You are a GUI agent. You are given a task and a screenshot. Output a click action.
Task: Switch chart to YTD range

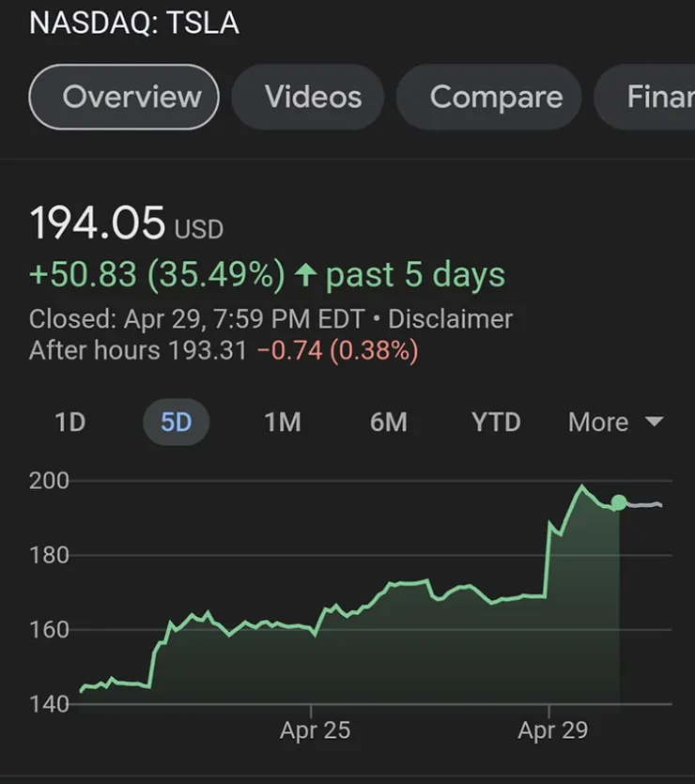pyautogui.click(x=495, y=423)
